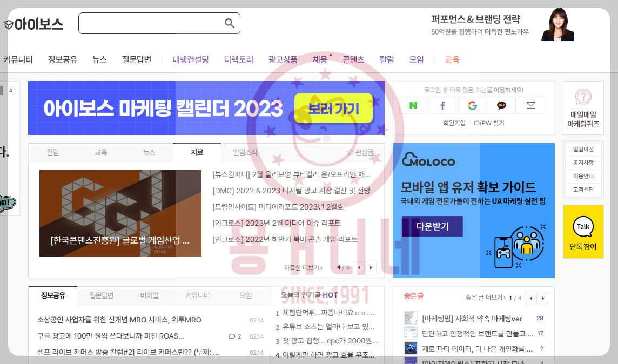Image resolution: width=618 pixels, height=364 pixels.
Task: Click 보러 가기 button on calendar banner
Action: [x=333, y=108]
